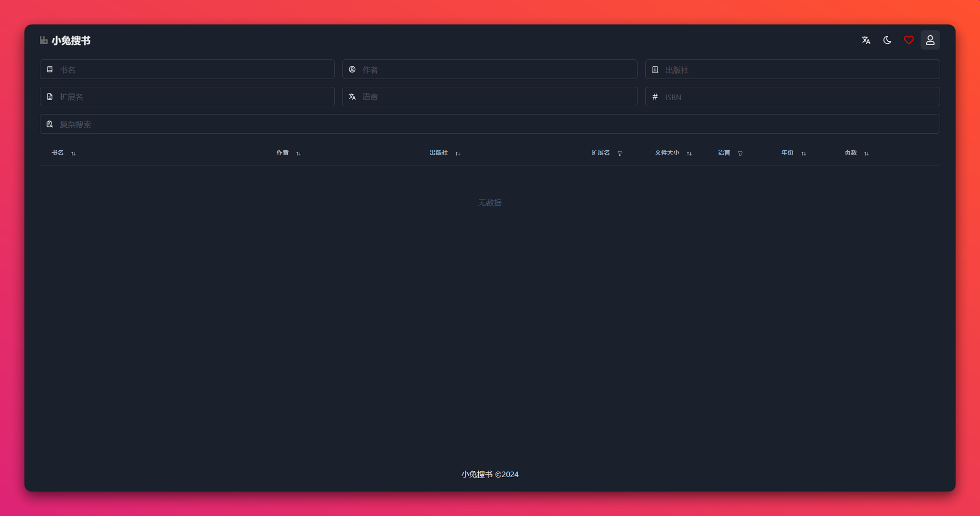Click the 作者 author input field
Screen dimensions: 980x516
click(495, 69)
